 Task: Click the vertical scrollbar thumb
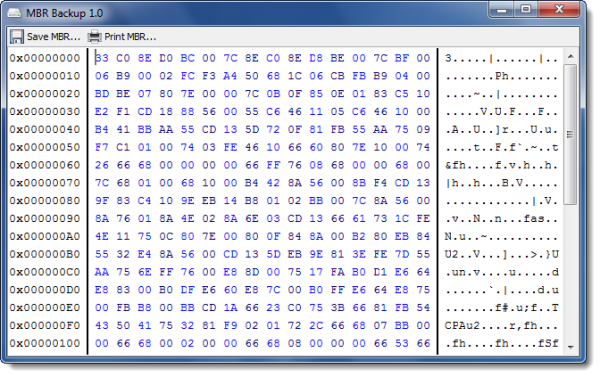coord(571,134)
